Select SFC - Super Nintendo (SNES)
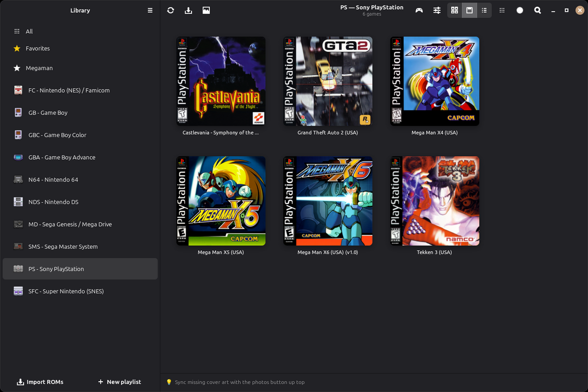The height and width of the screenshot is (392, 588). click(80, 291)
